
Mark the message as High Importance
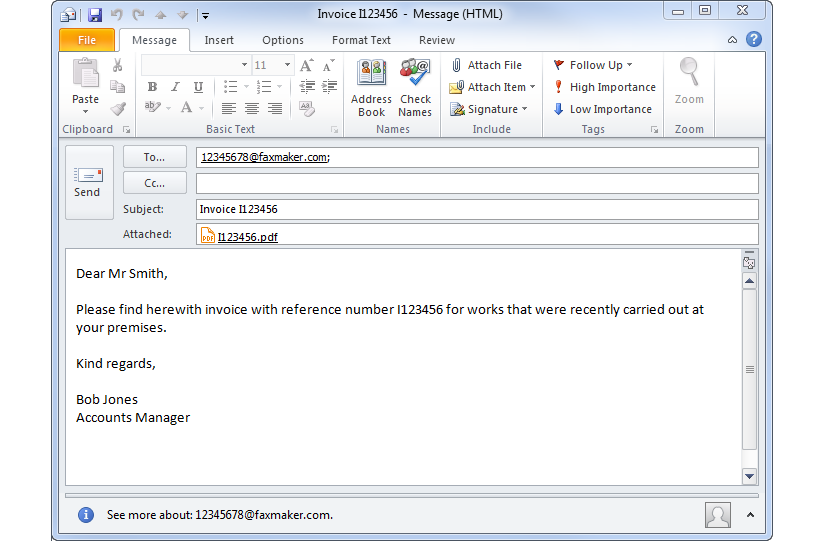604,87
